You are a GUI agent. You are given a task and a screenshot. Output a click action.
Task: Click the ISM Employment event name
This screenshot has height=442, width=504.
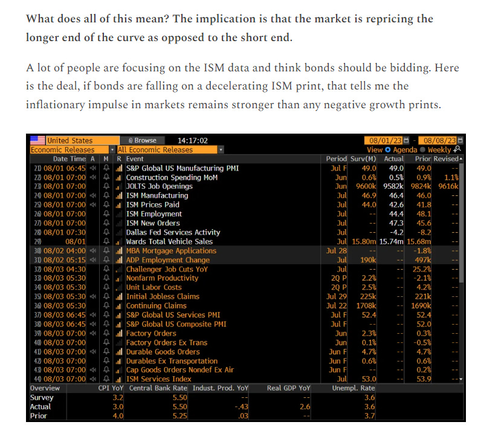point(153,213)
